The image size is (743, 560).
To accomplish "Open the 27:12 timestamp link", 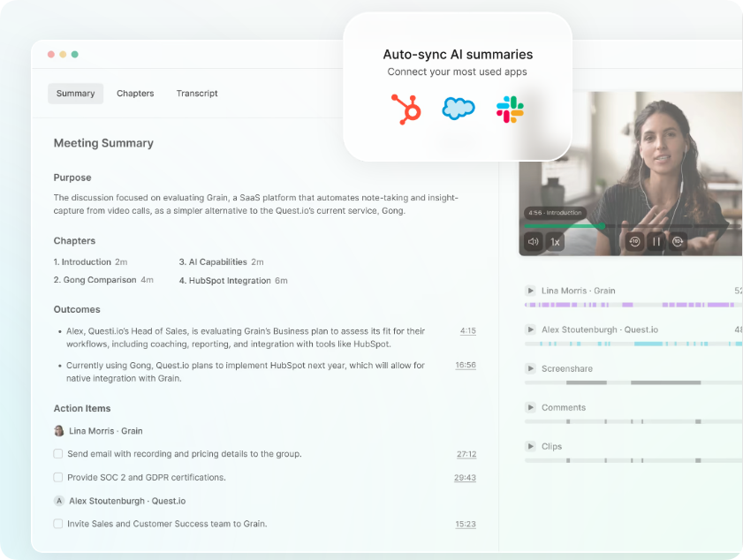I will click(466, 454).
